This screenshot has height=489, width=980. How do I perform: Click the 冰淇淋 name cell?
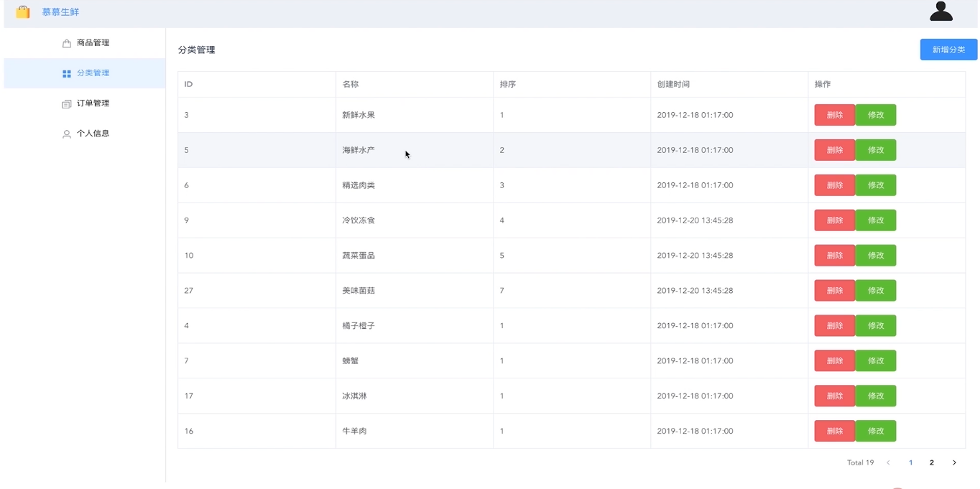[x=415, y=396]
